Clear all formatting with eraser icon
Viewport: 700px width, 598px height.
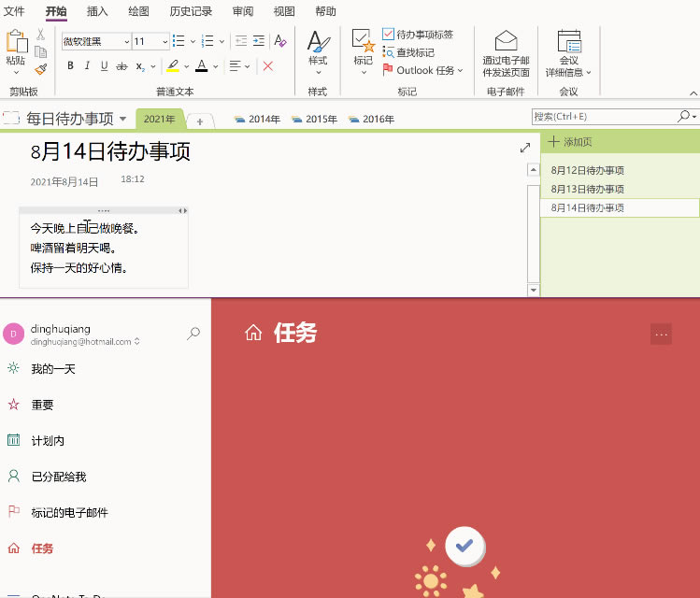click(280, 41)
